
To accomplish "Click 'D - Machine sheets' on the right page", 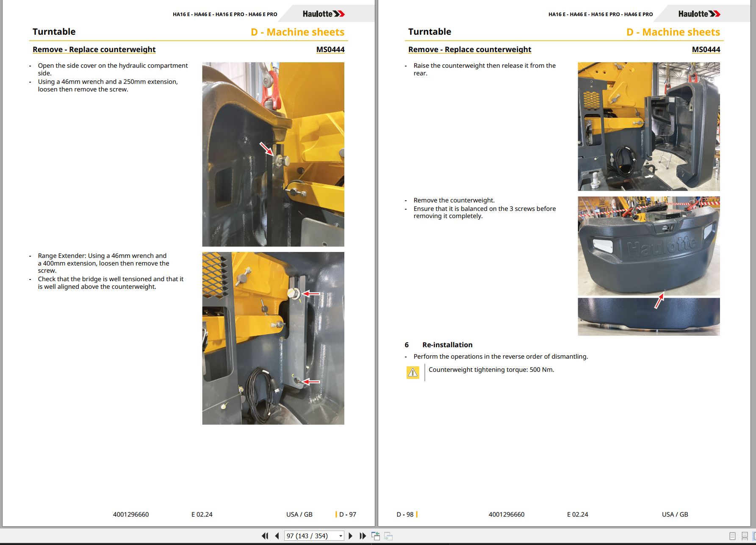I will 673,32.
